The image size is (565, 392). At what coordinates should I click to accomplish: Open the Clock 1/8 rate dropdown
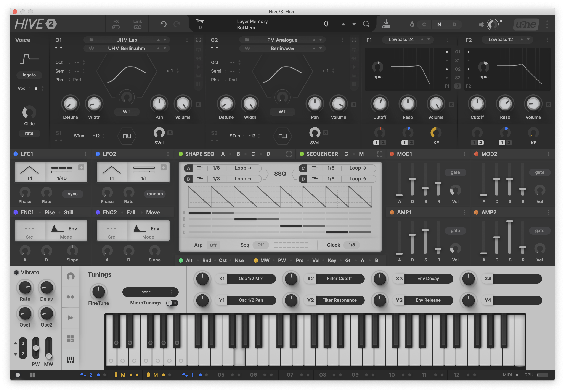pos(352,245)
